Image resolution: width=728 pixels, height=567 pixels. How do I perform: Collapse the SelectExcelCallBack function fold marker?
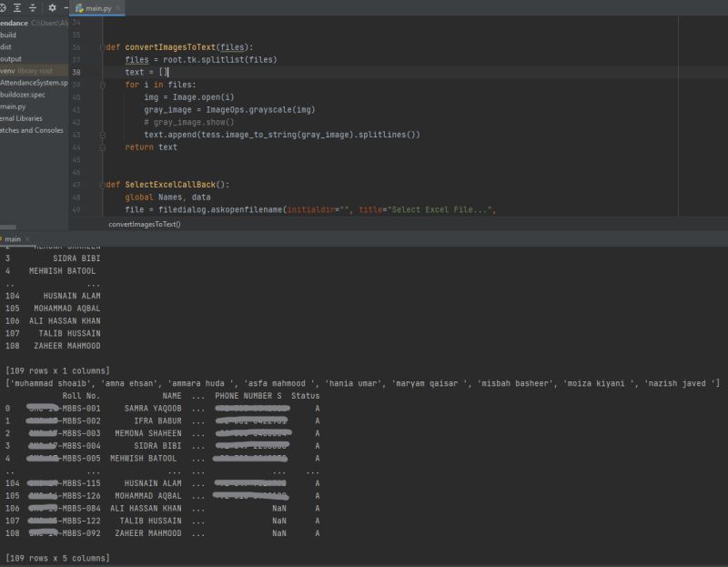103,185
